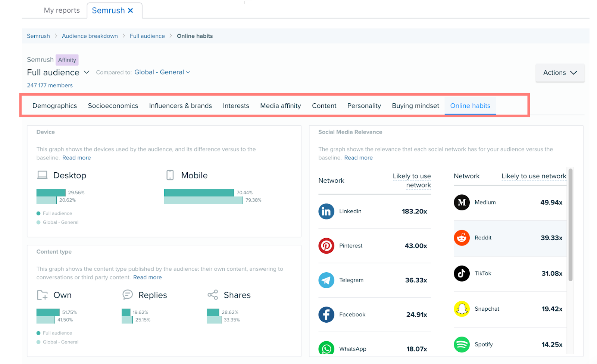The height and width of the screenshot is (364, 597).
Task: Click the WhatsApp logo icon
Action: tap(326, 348)
